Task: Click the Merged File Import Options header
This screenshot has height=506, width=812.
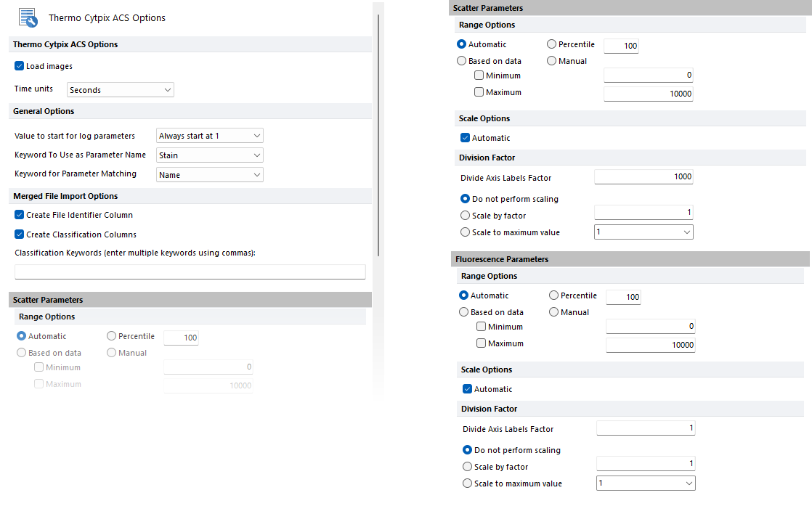Action: pyautogui.click(x=190, y=196)
